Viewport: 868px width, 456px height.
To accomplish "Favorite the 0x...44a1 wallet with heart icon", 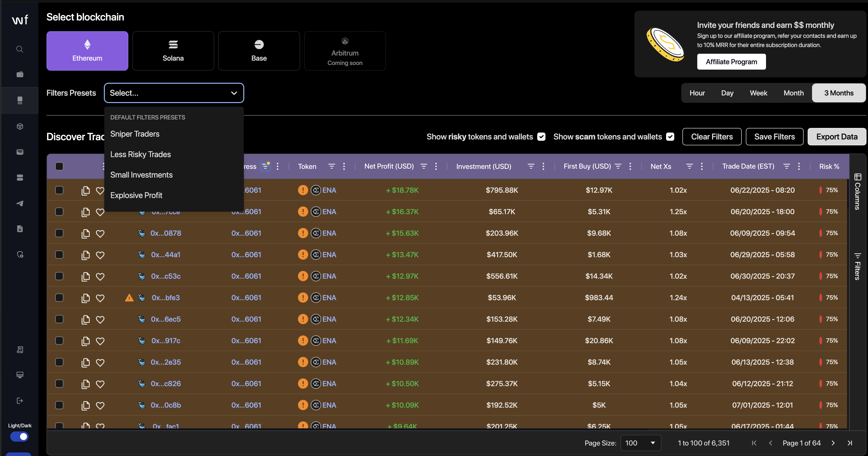I will [x=100, y=255].
